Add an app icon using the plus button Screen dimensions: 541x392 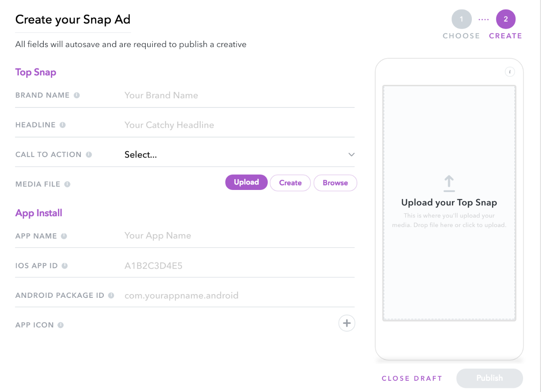tap(347, 323)
